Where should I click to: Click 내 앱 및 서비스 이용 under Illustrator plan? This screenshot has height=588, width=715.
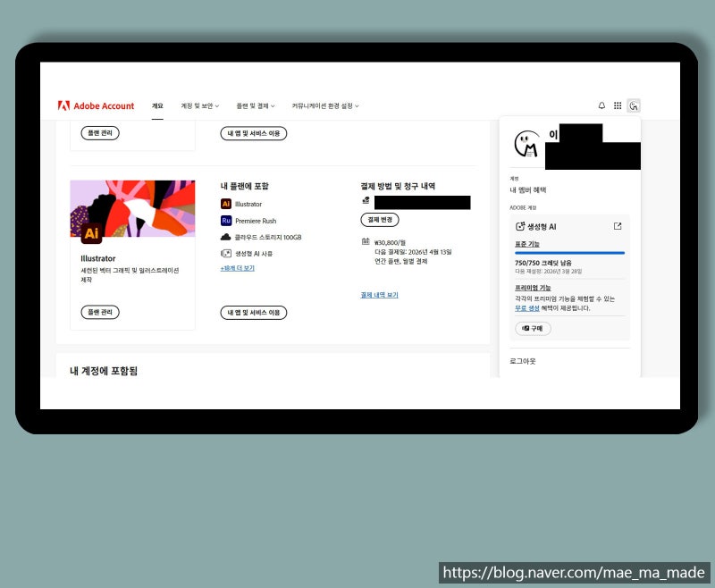254,313
